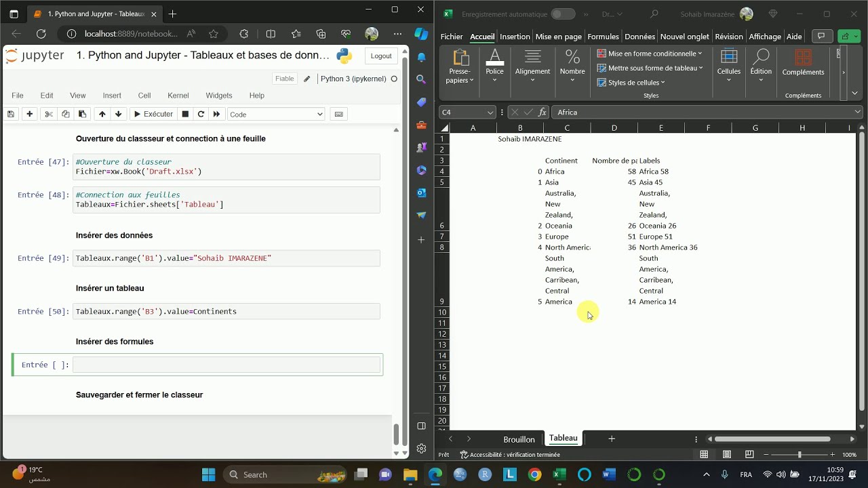
Task: Edit notebook trust pencil icon
Action: click(x=307, y=79)
